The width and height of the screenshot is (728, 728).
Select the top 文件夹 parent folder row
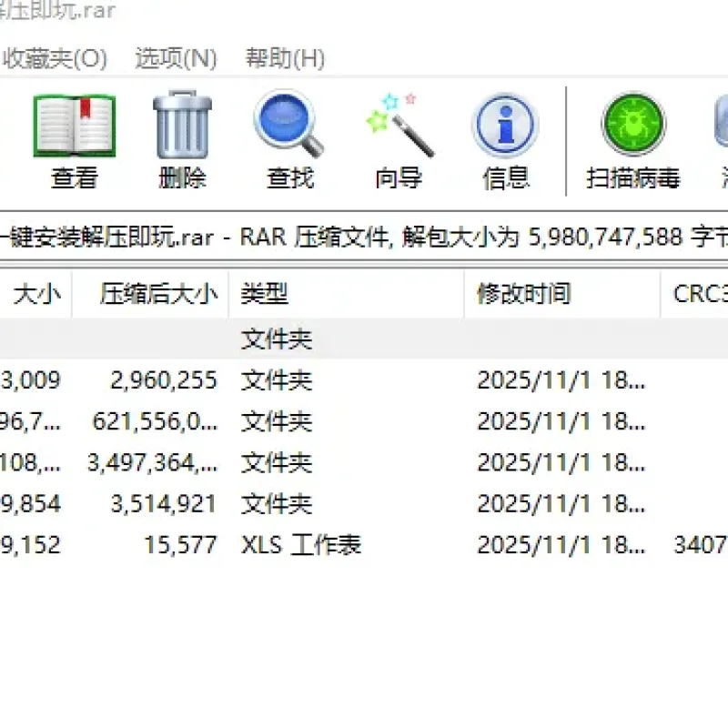364,339
